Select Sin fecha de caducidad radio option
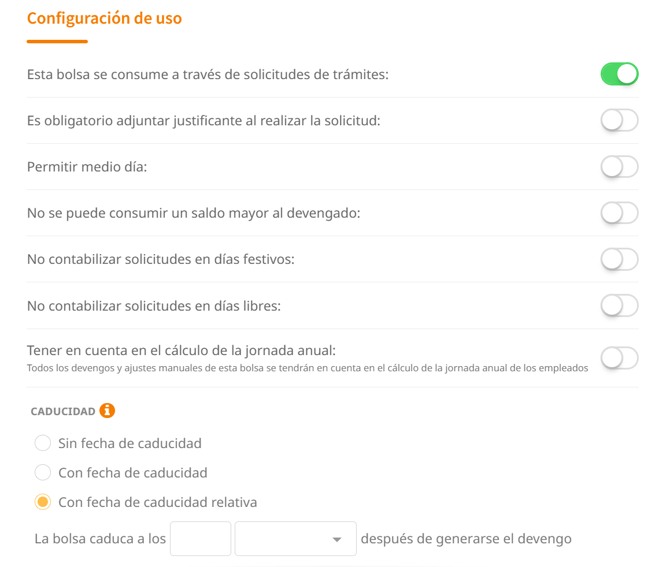 tap(43, 443)
